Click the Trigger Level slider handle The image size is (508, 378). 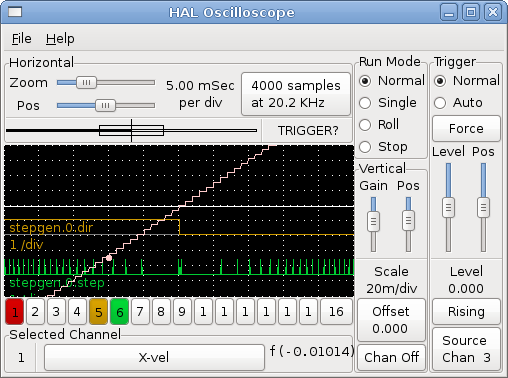pos(449,208)
